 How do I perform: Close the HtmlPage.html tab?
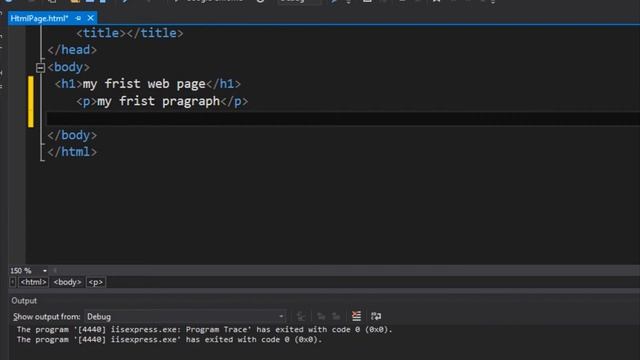[x=91, y=18]
